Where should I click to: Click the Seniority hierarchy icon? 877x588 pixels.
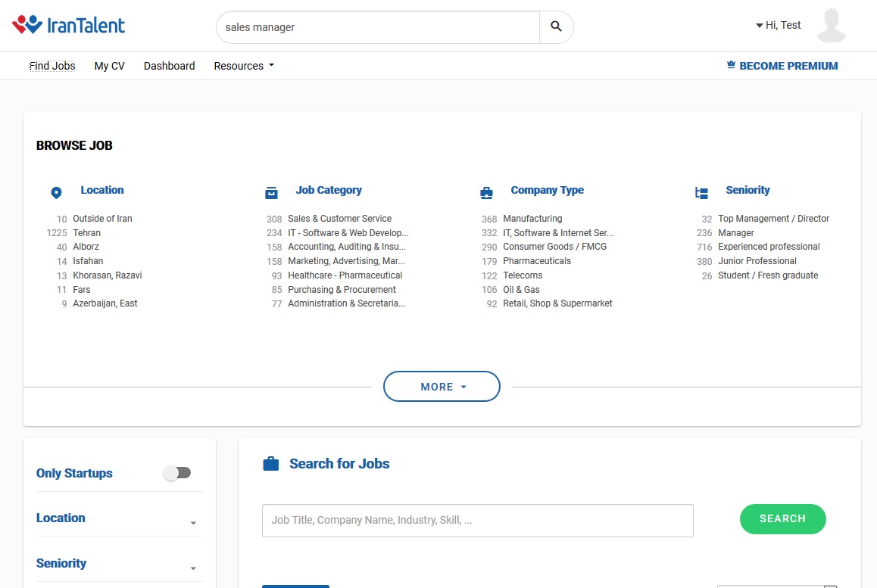pos(701,193)
